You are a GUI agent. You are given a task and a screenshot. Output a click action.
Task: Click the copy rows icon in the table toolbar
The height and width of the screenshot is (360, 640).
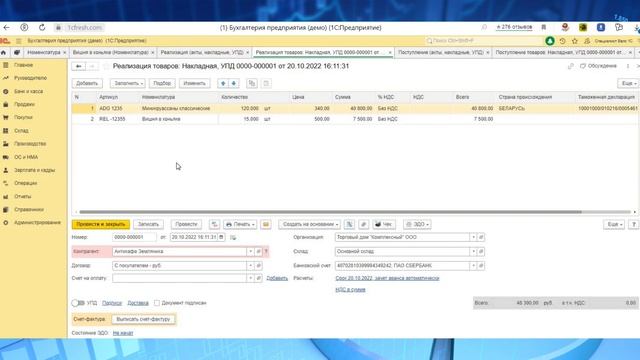[x=252, y=83]
